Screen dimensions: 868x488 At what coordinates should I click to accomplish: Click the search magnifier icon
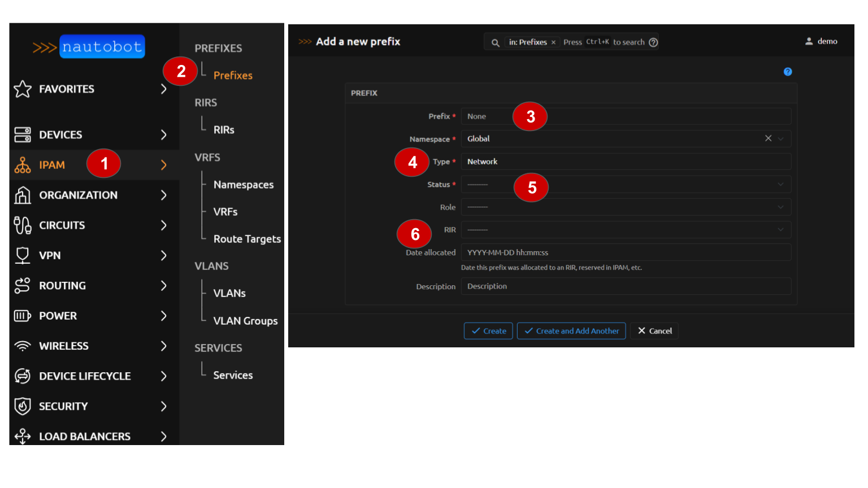click(x=495, y=42)
